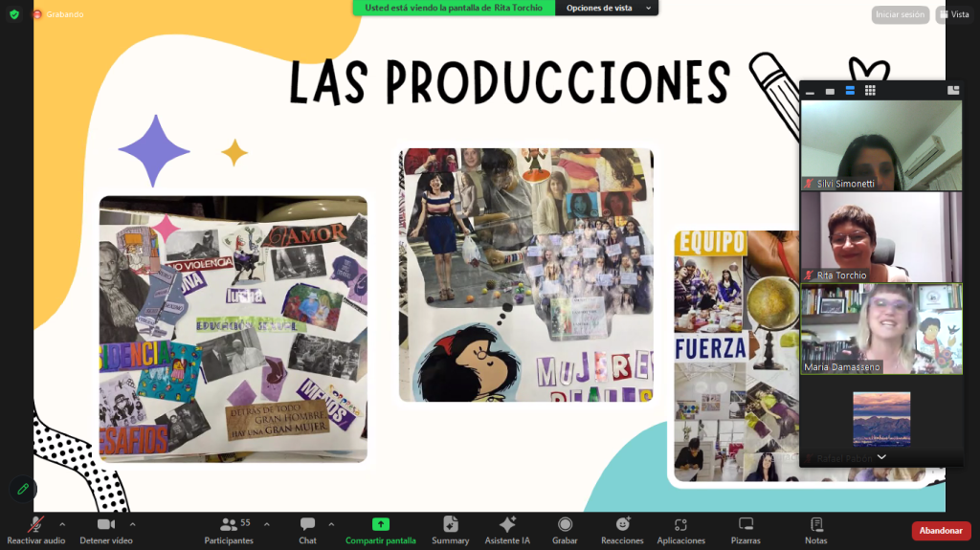This screenshot has height=550, width=980.
Task: Show more participants with the panel chevron
Action: tap(881, 457)
